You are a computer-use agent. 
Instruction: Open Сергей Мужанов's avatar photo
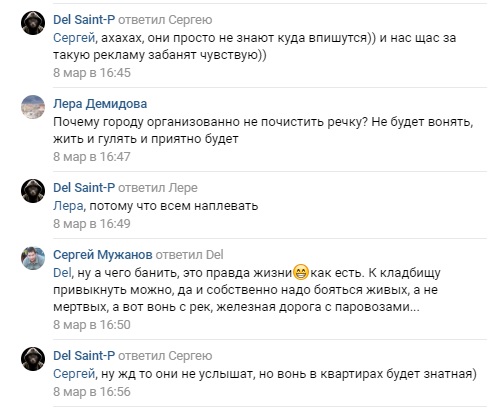click(33, 258)
